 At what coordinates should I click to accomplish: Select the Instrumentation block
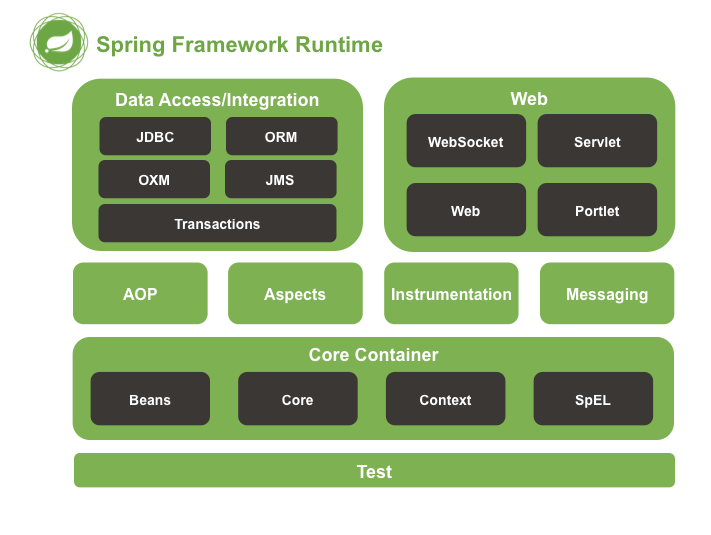[x=451, y=293]
